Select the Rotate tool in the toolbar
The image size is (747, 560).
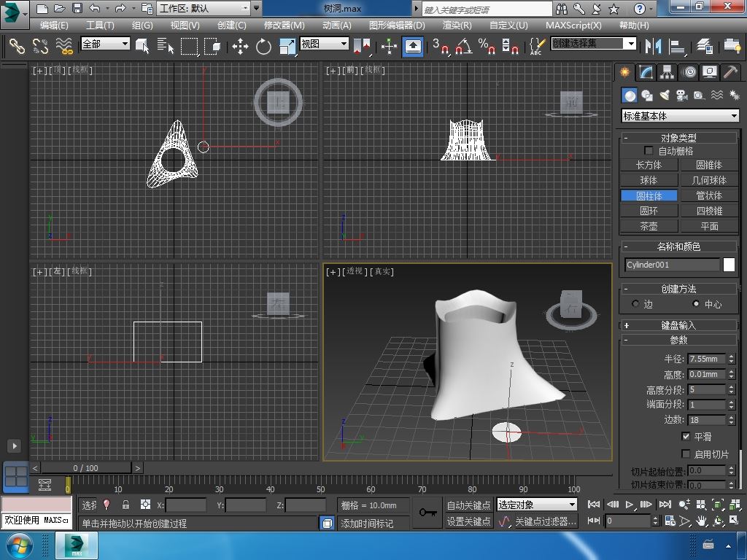point(263,47)
